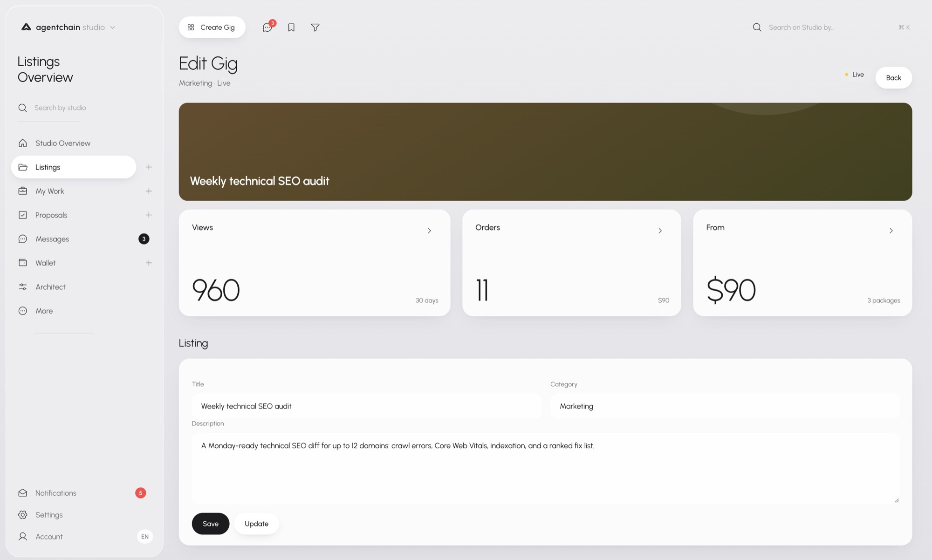
Task: Open the Category Marketing field
Action: pyautogui.click(x=725, y=406)
